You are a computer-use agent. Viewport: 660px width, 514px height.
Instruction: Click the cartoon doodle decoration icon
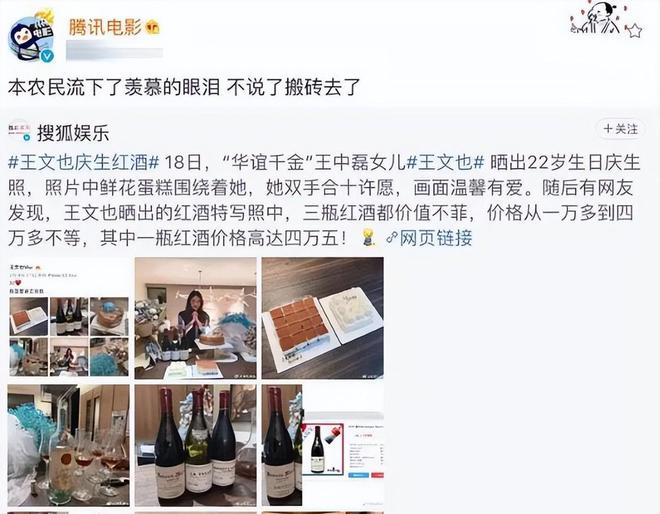pos(596,18)
